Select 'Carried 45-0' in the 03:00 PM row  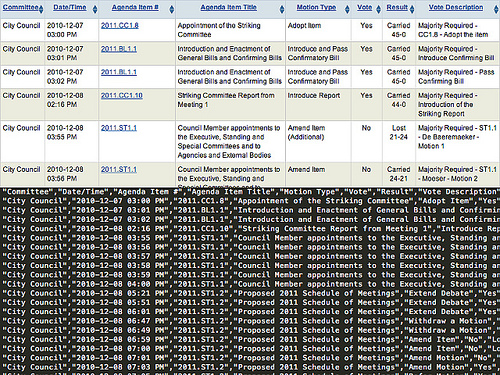pyautogui.click(x=399, y=30)
